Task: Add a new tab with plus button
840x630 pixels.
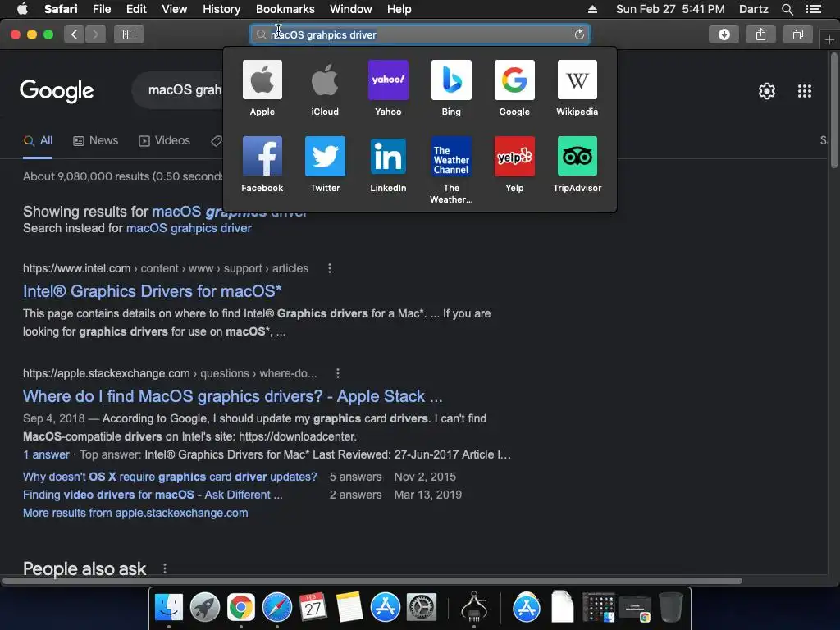Action: coord(829,40)
